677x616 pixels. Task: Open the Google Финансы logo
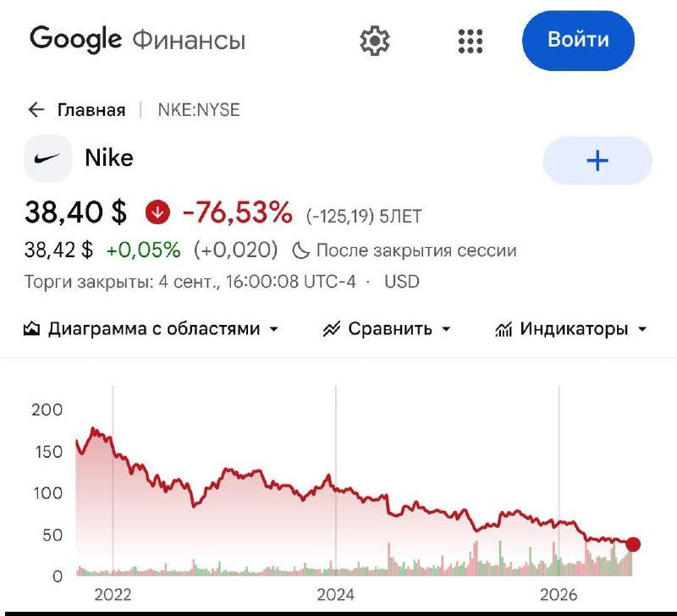pos(138,39)
